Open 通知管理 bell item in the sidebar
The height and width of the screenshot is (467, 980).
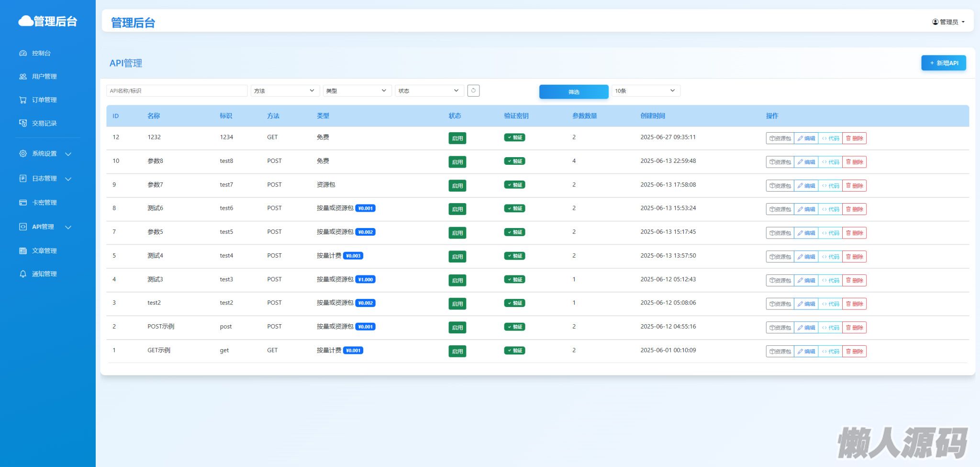pos(44,274)
